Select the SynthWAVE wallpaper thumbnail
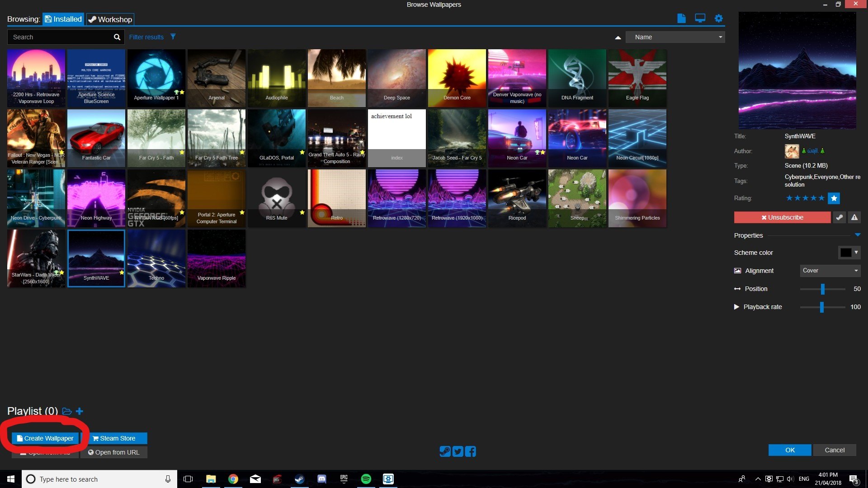The image size is (868, 488). tap(96, 258)
